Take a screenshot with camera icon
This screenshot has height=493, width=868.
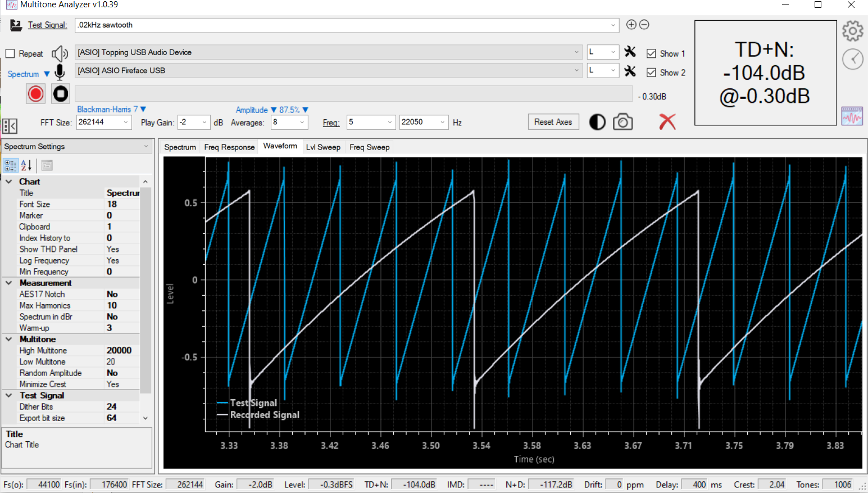622,122
